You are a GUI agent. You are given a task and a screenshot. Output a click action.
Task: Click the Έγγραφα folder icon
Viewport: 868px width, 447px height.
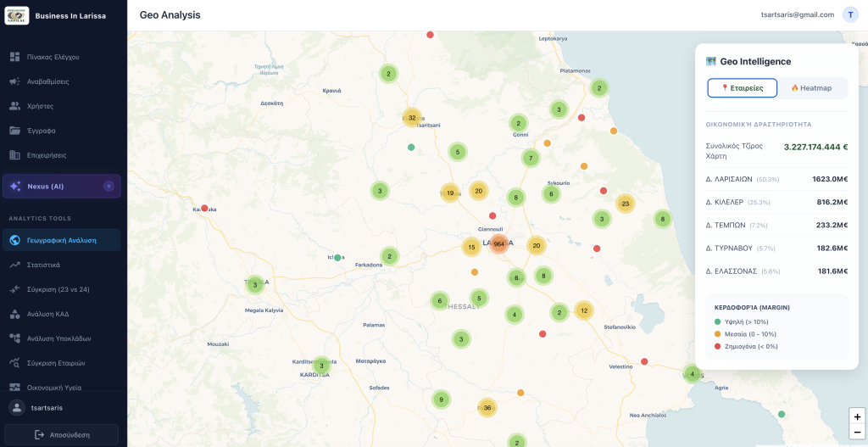tap(15, 131)
